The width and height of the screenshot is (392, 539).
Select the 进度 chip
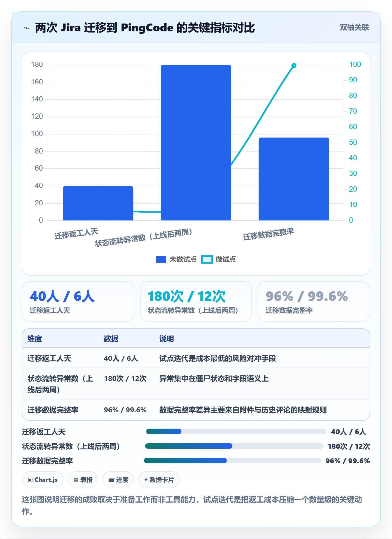[x=118, y=480]
